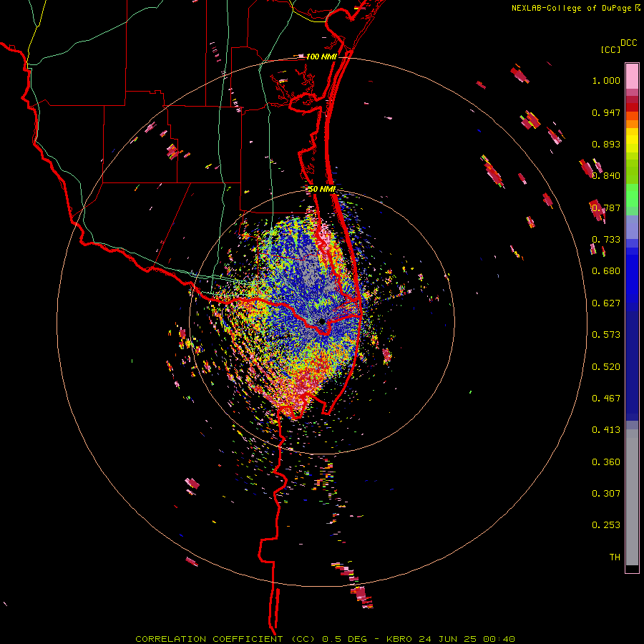Click the pink top color scale segment

tap(632, 76)
